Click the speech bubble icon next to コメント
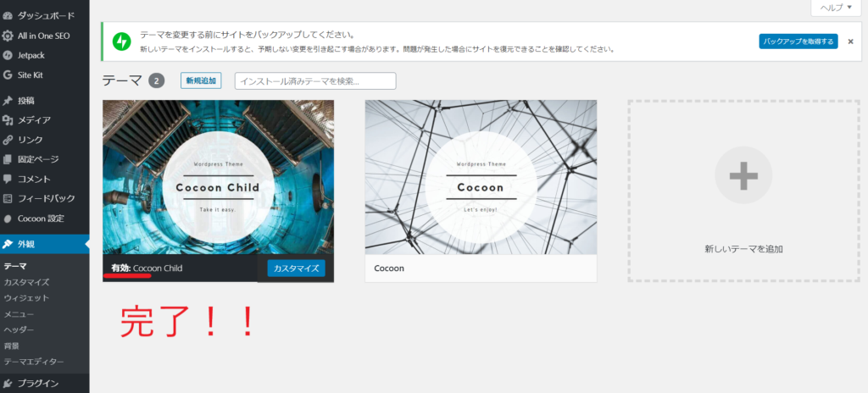868x393 pixels. point(8,179)
